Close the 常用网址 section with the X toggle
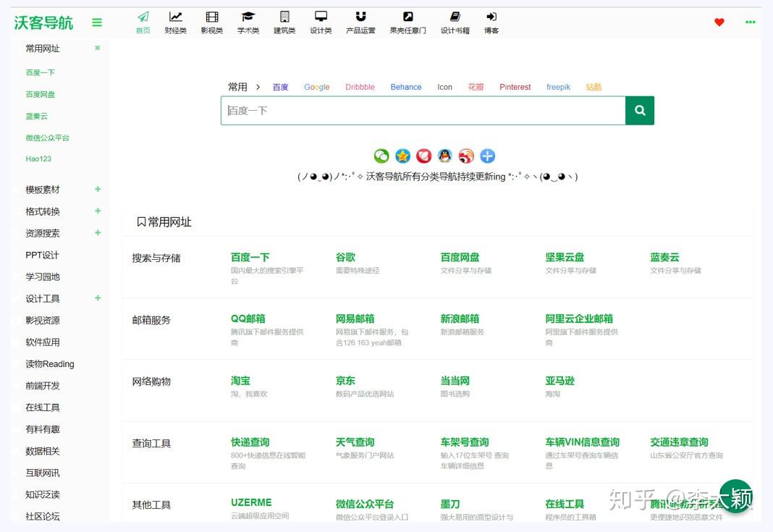 (98, 49)
